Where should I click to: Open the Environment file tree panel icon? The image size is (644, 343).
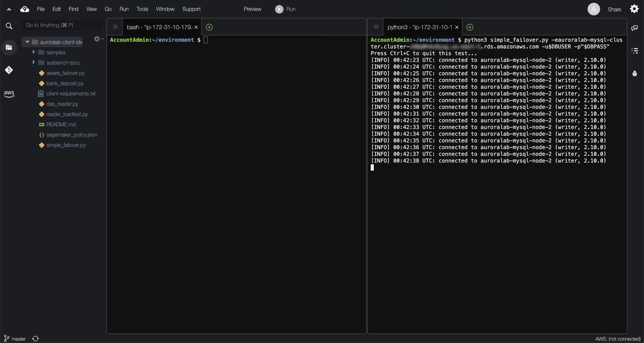coord(9,47)
